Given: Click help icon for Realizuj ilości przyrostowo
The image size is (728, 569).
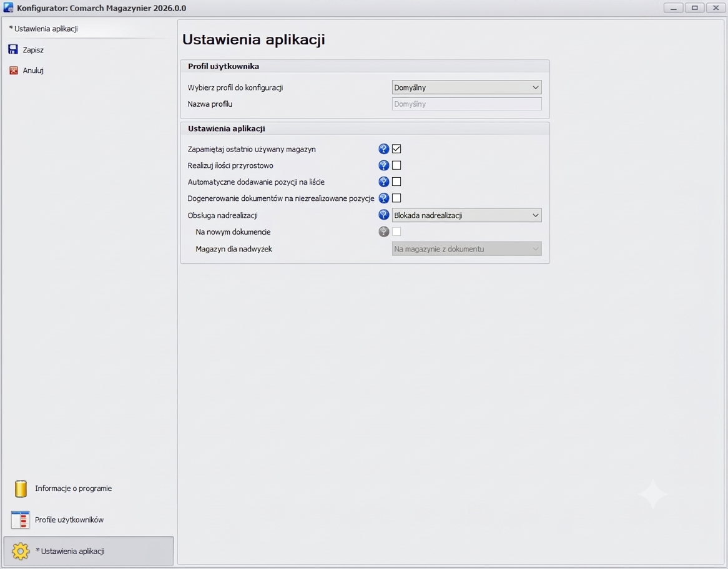Looking at the screenshot, I should [x=383, y=166].
